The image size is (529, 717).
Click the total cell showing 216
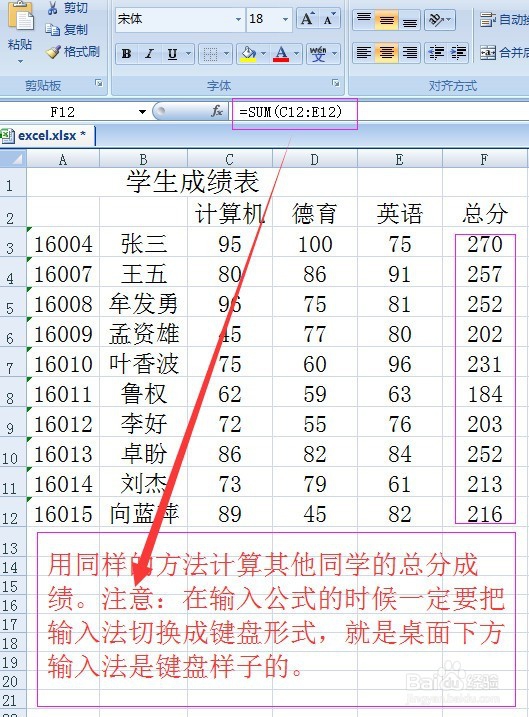[x=485, y=514]
